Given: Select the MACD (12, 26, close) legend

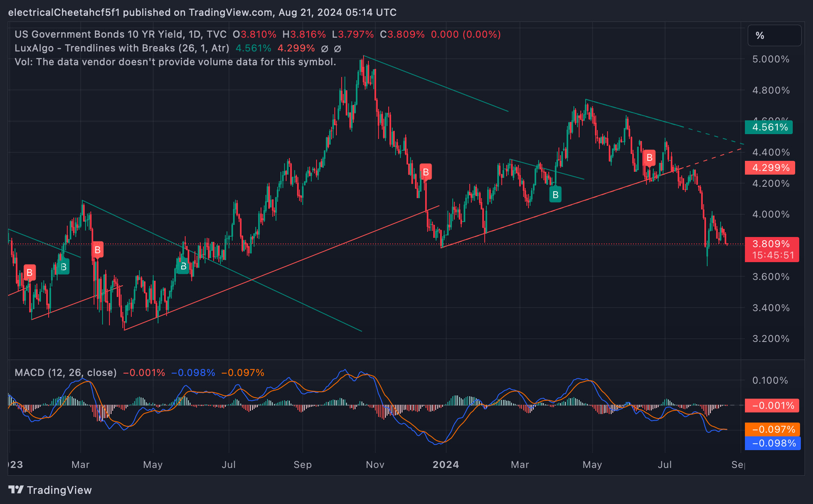Looking at the screenshot, I should click(66, 372).
